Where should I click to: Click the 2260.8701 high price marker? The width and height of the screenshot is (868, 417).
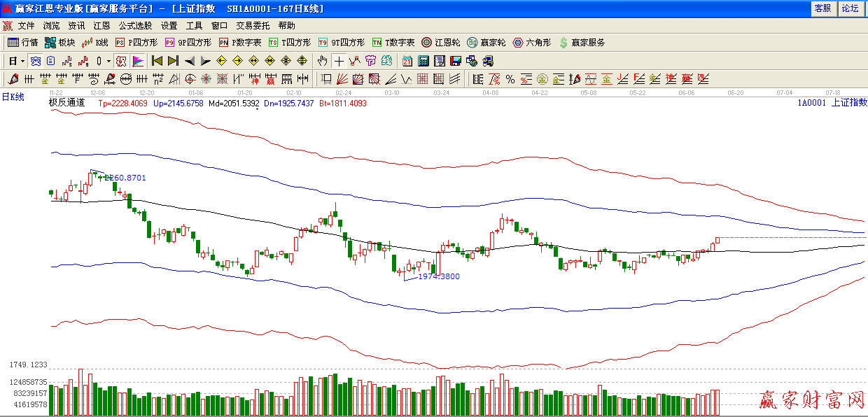pos(125,178)
